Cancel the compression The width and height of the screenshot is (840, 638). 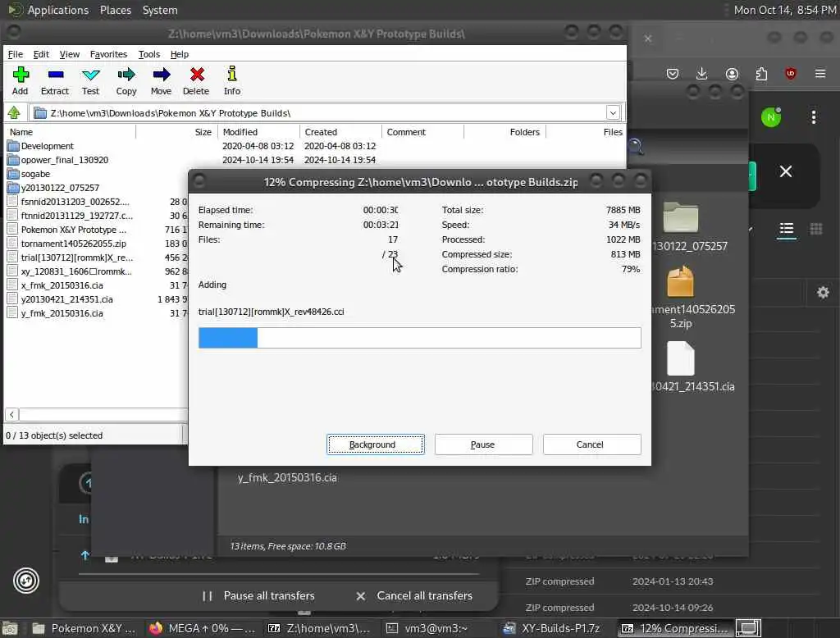[591, 444]
